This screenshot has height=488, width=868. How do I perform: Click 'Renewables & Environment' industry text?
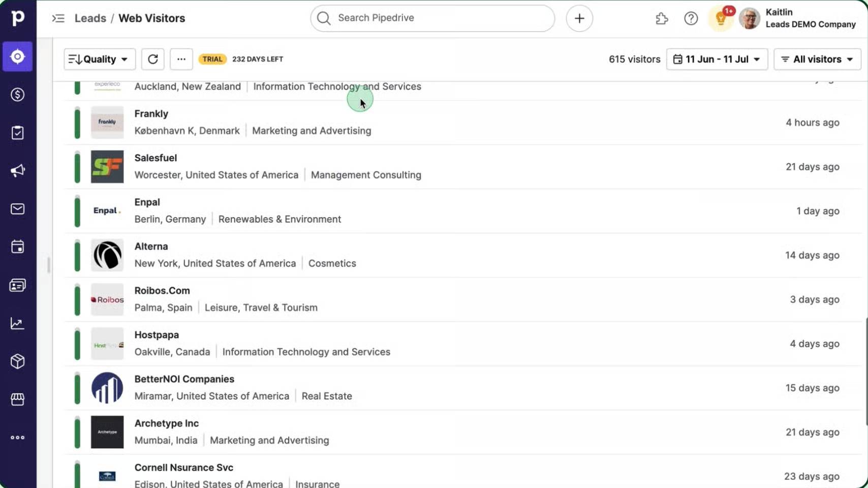(x=280, y=219)
